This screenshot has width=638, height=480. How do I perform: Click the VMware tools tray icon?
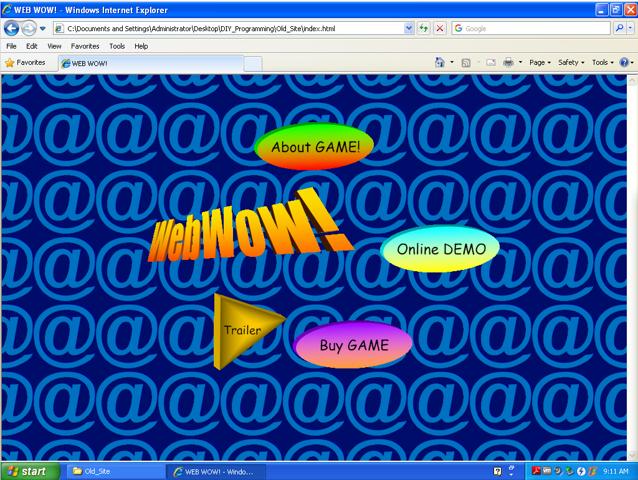[x=547, y=471]
